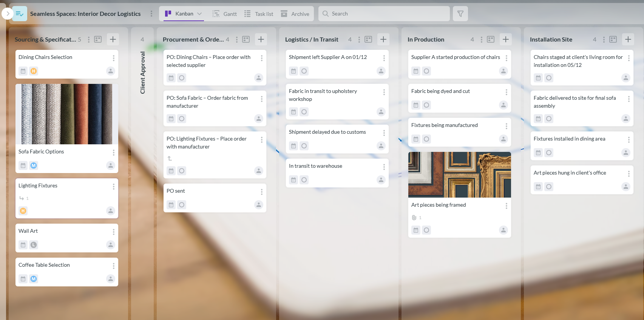Expand the collapsed Client Approval column
The image size is (644, 320).
pyautogui.click(x=142, y=72)
